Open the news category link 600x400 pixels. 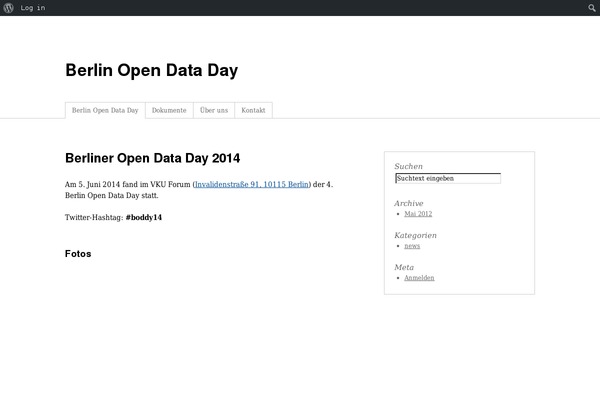(x=412, y=246)
